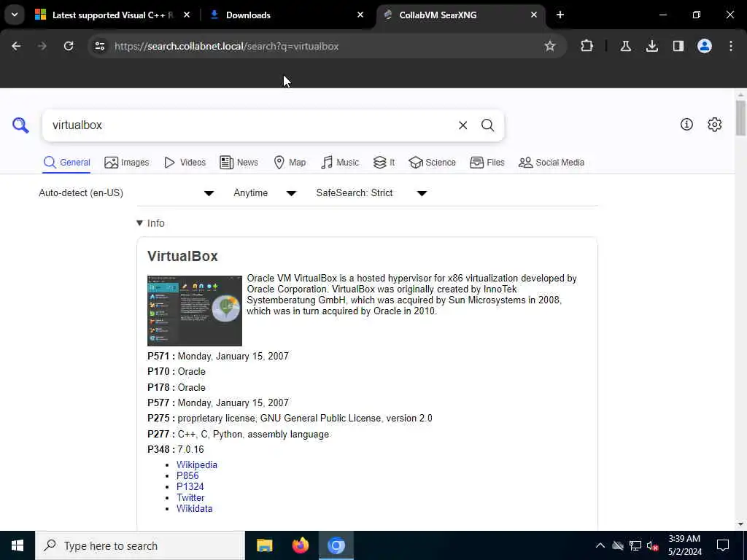Open Chrome Labs flask icon
This screenshot has width=747, height=560.
[625, 46]
